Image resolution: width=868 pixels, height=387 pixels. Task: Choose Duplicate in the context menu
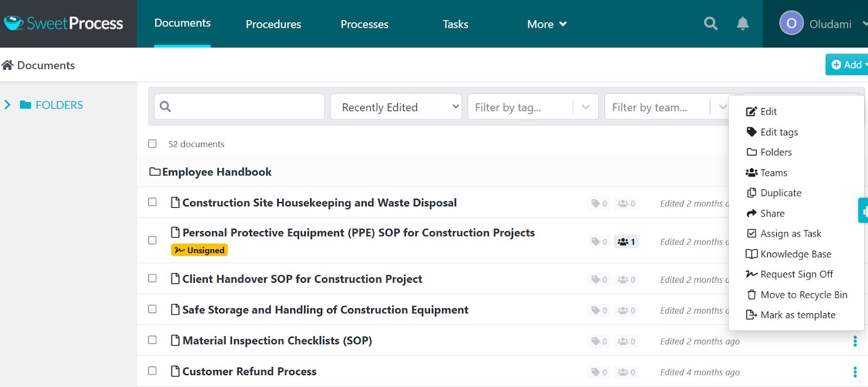pos(774,193)
